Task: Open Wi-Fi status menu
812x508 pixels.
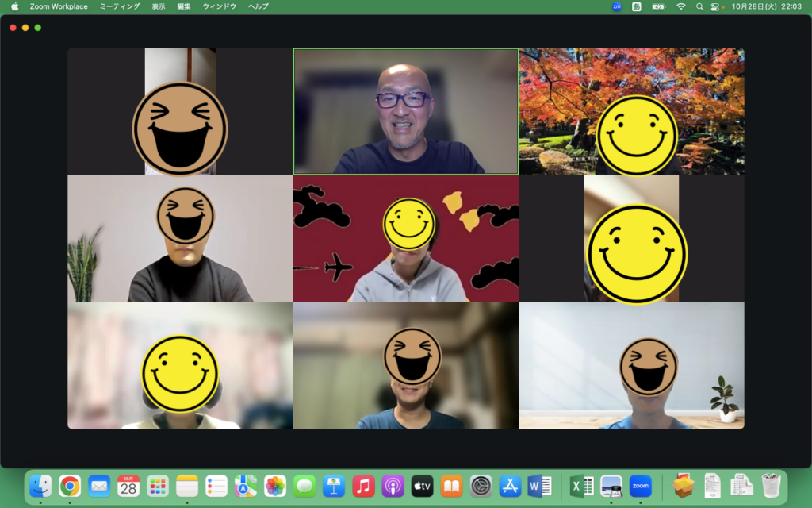Action: 680,6
